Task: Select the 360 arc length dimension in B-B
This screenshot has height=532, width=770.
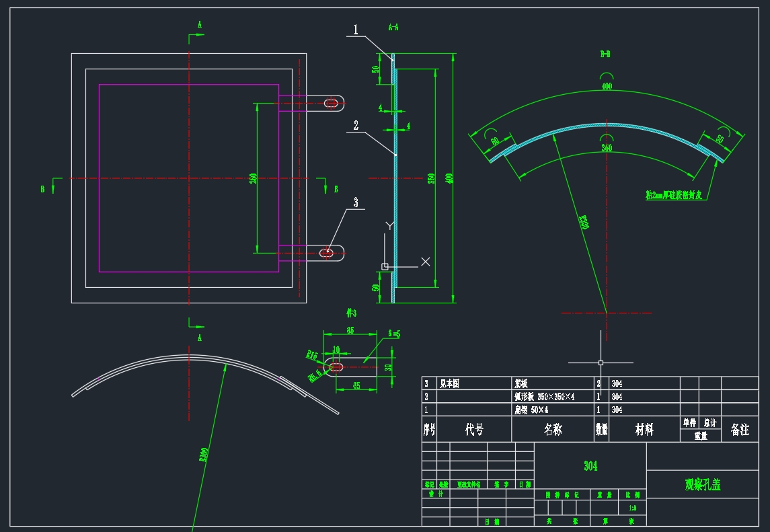Action: tap(607, 148)
